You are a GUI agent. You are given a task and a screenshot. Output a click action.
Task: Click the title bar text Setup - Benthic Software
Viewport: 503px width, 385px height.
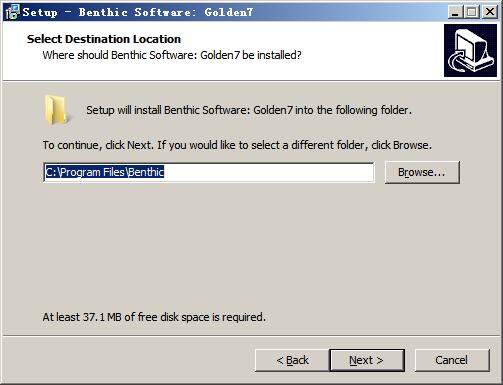137,12
